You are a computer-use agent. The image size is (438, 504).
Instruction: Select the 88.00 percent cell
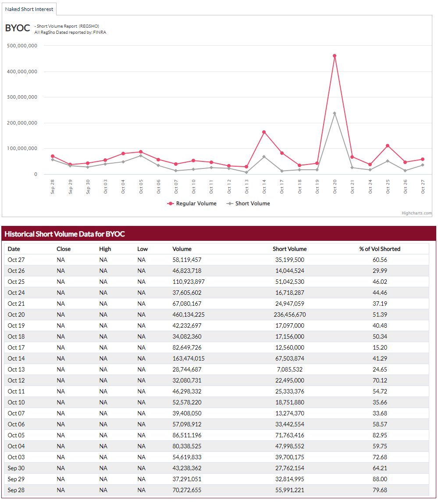[x=380, y=479]
